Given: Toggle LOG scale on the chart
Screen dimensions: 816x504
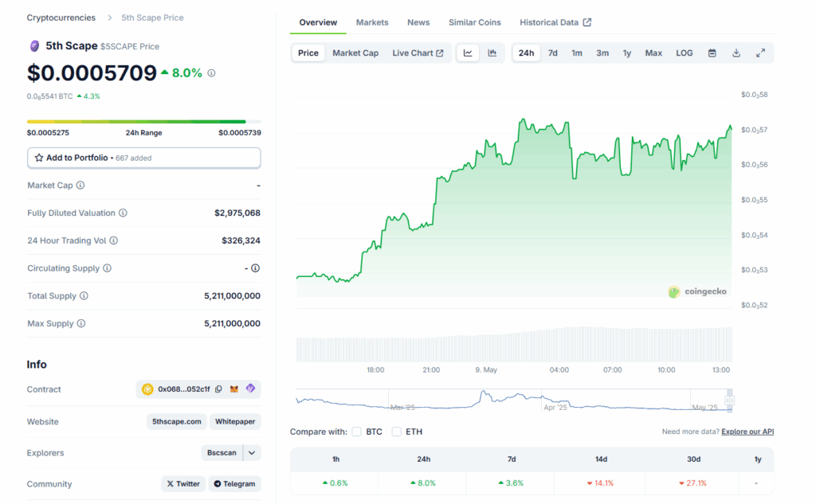Looking at the screenshot, I should (685, 53).
